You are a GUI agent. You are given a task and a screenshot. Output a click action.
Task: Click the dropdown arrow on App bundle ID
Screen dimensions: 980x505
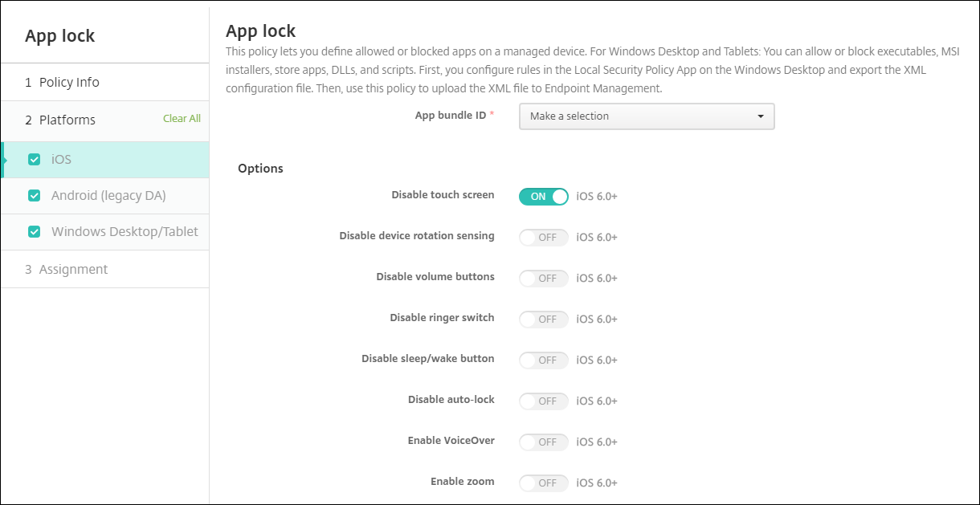pyautogui.click(x=760, y=116)
